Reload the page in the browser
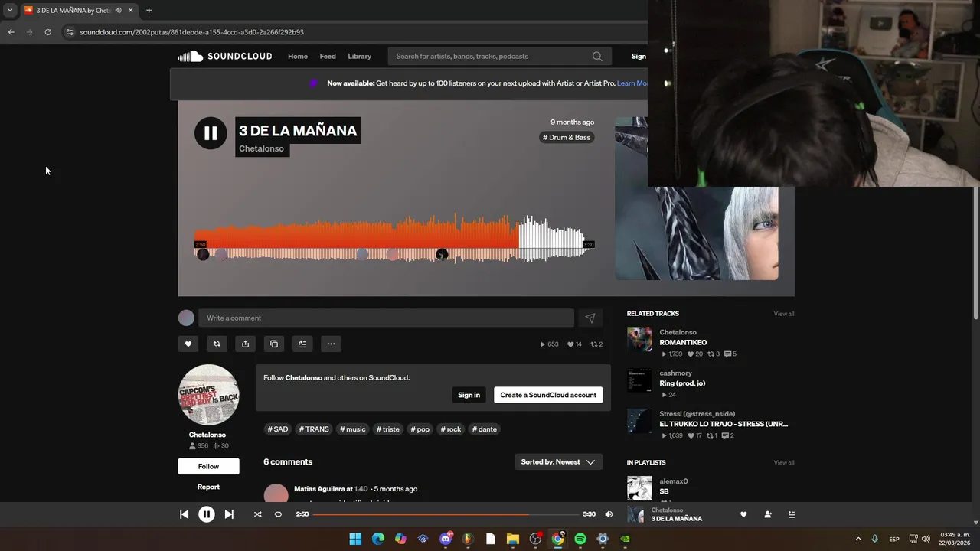980x551 pixels. pyautogui.click(x=47, y=32)
